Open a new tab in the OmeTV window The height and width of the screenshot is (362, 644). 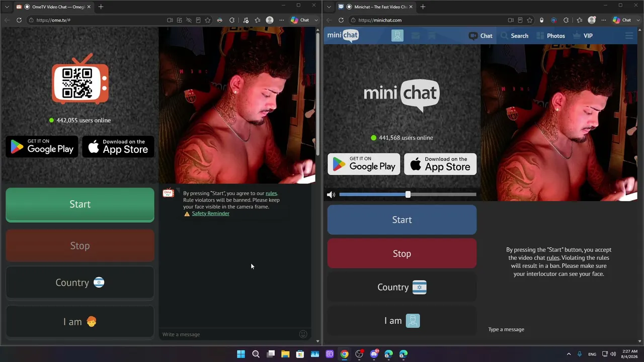pyautogui.click(x=101, y=7)
